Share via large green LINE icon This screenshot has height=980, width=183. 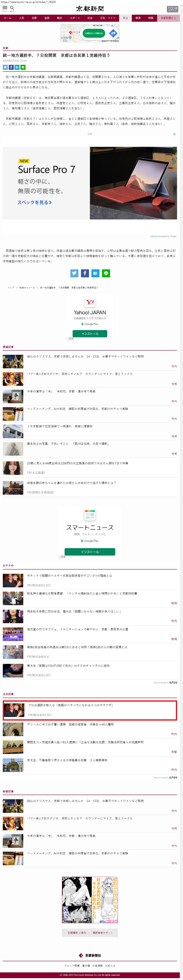pos(106,273)
